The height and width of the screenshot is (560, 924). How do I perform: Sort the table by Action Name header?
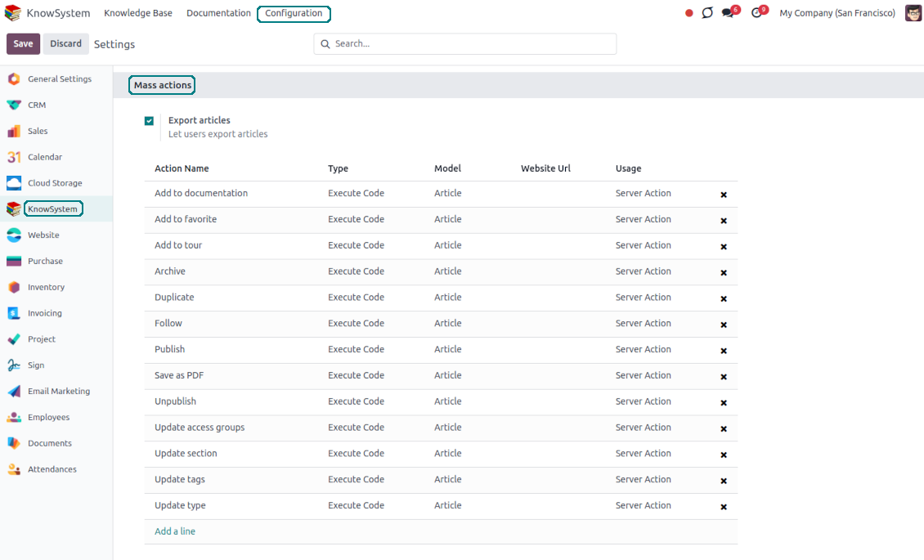pos(182,168)
